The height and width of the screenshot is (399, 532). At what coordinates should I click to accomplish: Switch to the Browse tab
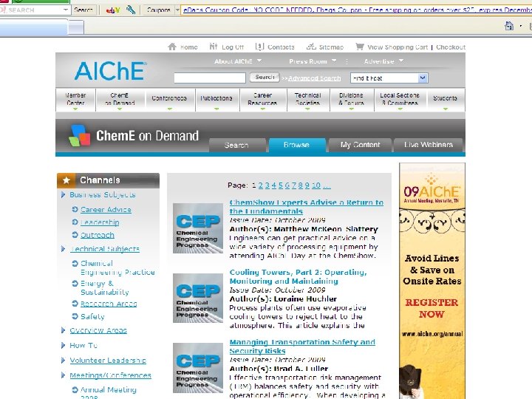click(297, 145)
